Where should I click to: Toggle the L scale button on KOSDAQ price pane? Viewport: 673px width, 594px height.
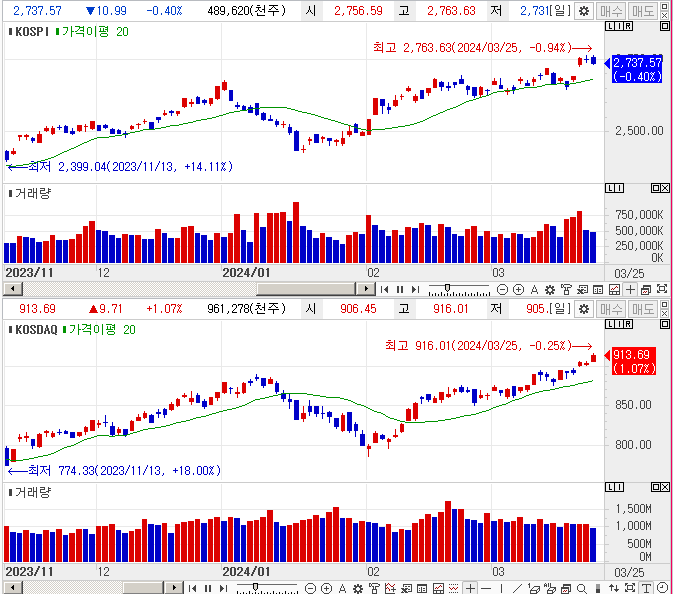tap(609, 324)
